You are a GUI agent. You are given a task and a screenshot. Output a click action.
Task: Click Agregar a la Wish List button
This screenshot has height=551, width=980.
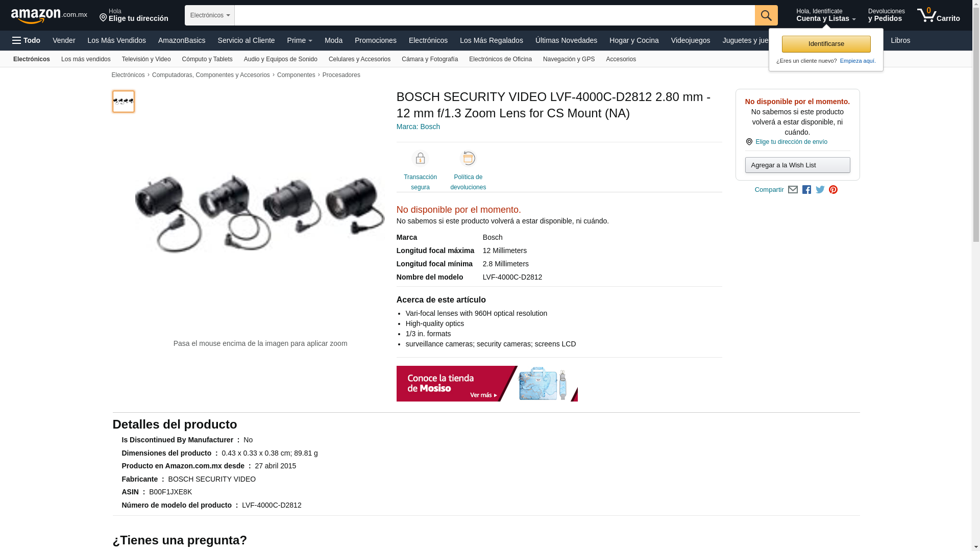coord(797,165)
